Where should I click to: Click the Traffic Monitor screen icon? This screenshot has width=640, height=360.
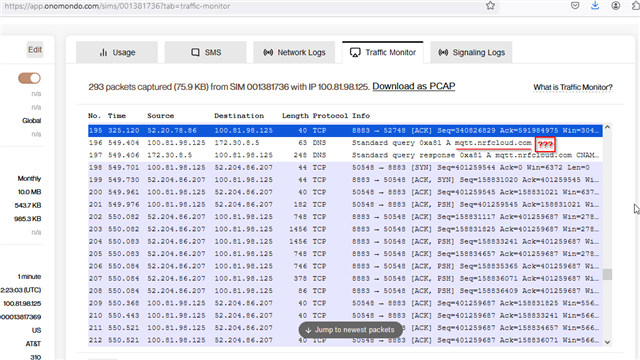point(355,53)
